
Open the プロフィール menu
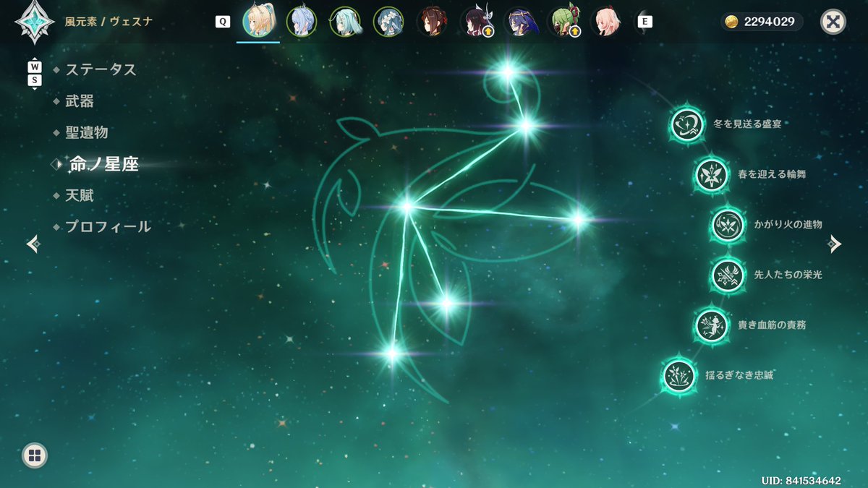[109, 226]
